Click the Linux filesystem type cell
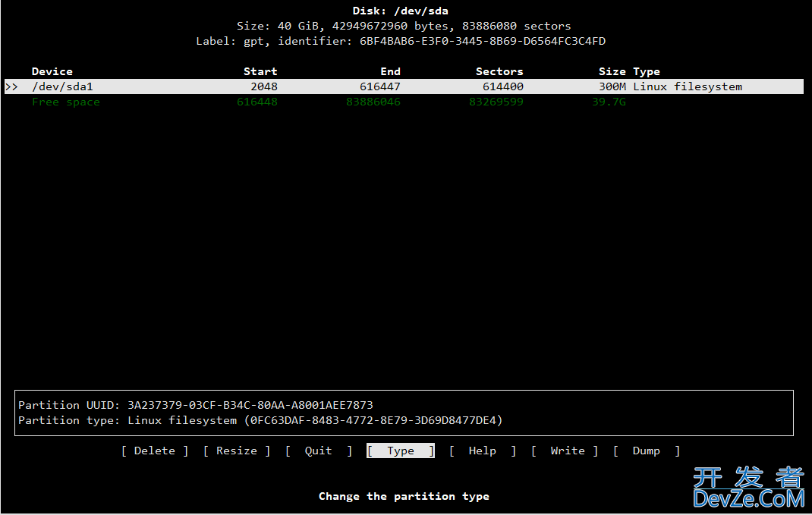The height and width of the screenshot is (515, 812). pos(688,86)
